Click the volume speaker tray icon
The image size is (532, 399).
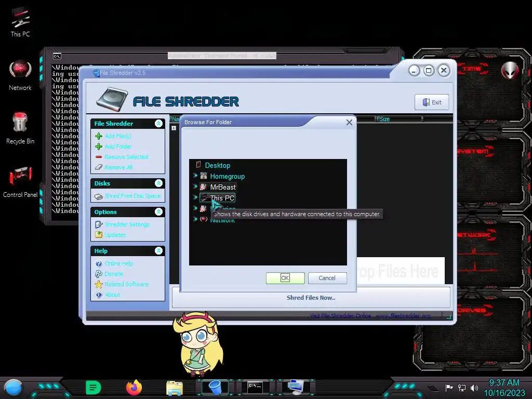point(474,388)
